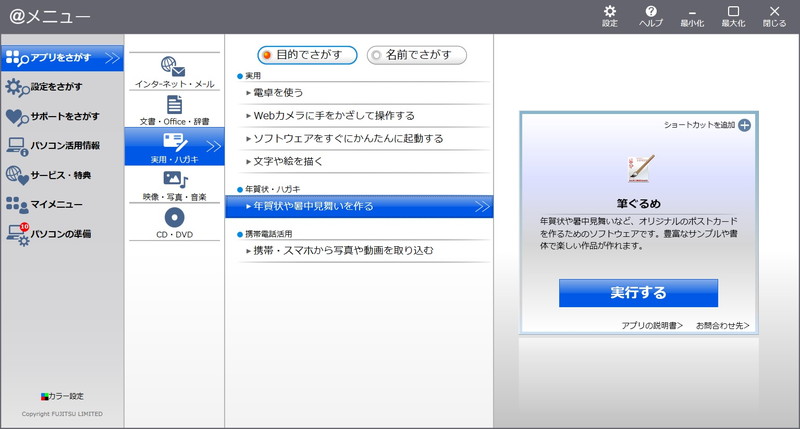Open the お問合わせ先 link
The image size is (800, 429).
pos(722,326)
